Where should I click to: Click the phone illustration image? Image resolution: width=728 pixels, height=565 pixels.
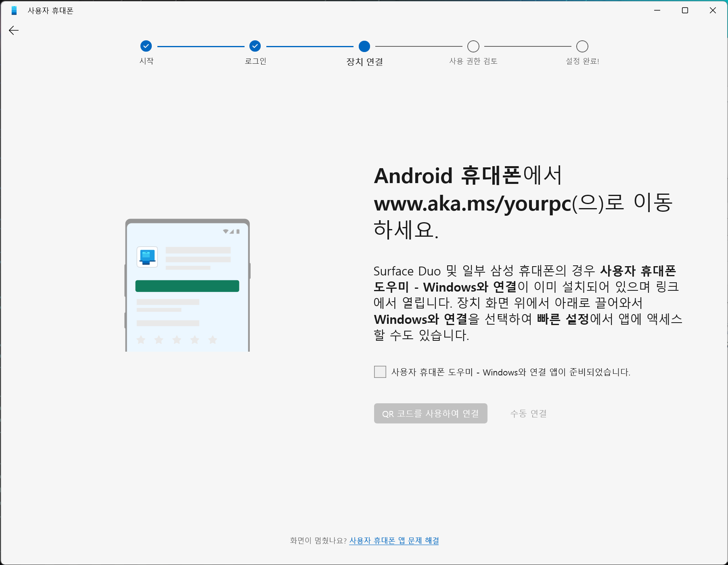coord(188,285)
